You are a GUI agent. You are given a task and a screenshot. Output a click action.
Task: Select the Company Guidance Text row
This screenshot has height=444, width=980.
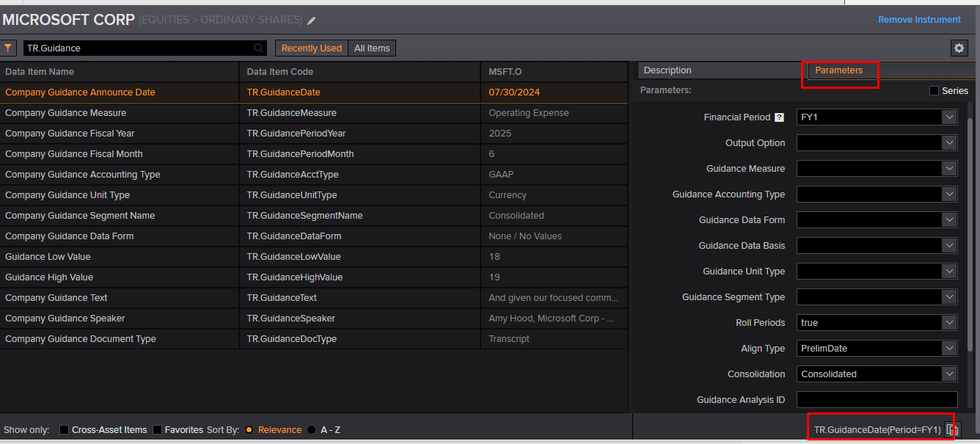314,298
